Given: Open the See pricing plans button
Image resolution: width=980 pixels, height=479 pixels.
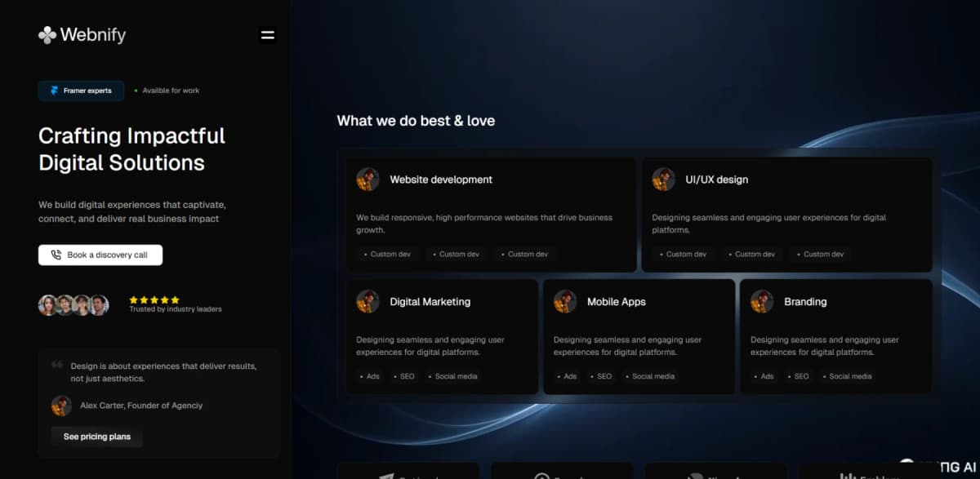Looking at the screenshot, I should (x=97, y=437).
